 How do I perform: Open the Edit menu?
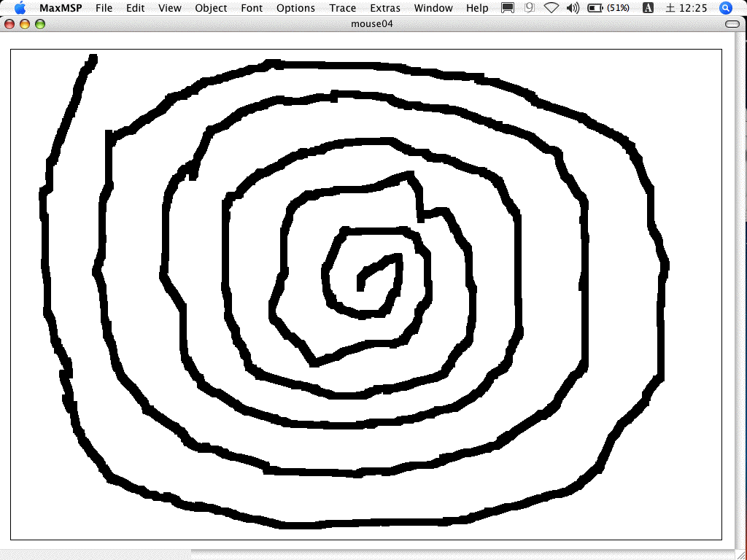coord(135,8)
